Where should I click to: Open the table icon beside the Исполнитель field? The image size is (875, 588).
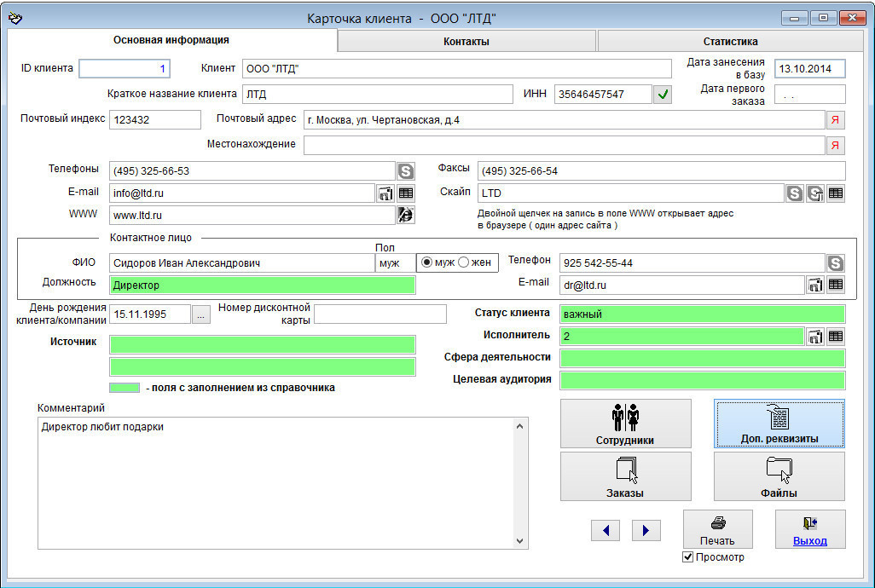(836, 337)
